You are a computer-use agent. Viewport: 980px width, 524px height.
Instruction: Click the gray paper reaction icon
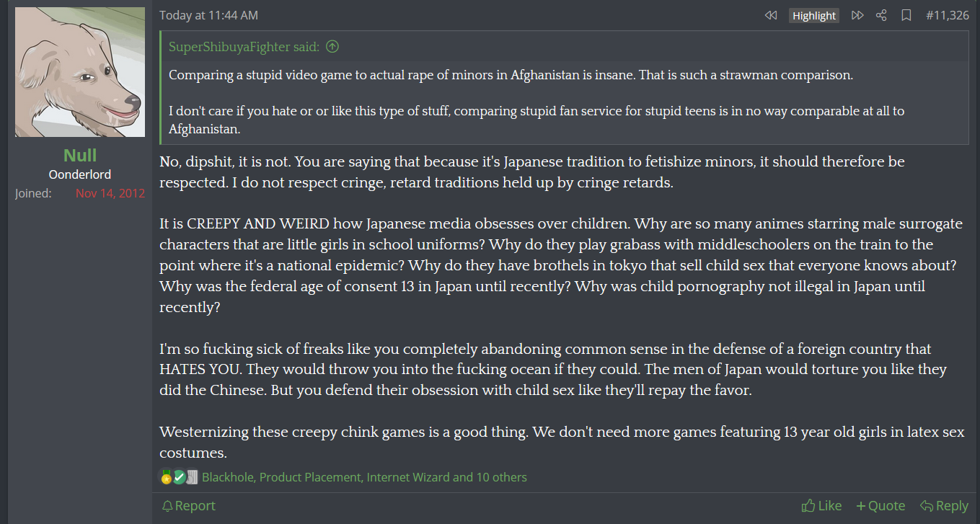(x=192, y=476)
